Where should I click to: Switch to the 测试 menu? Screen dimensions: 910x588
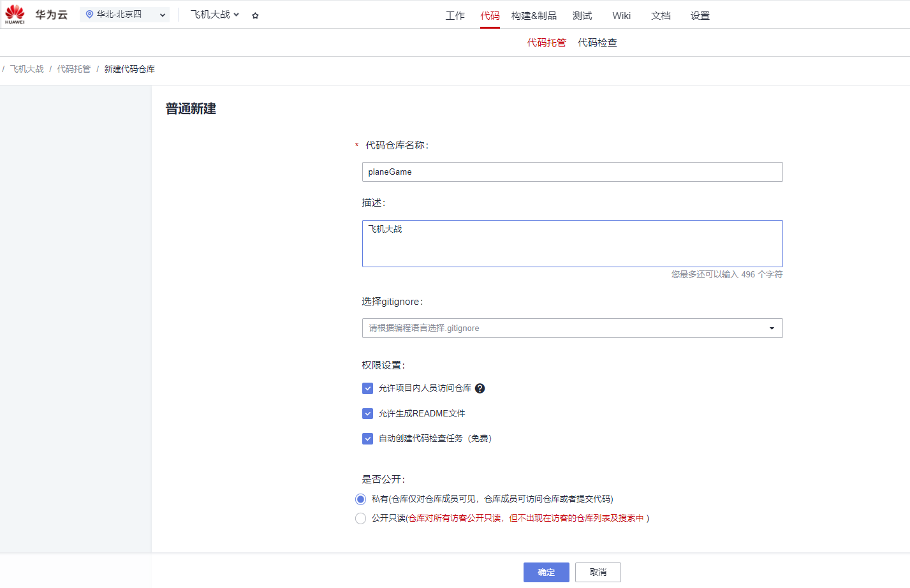[582, 16]
